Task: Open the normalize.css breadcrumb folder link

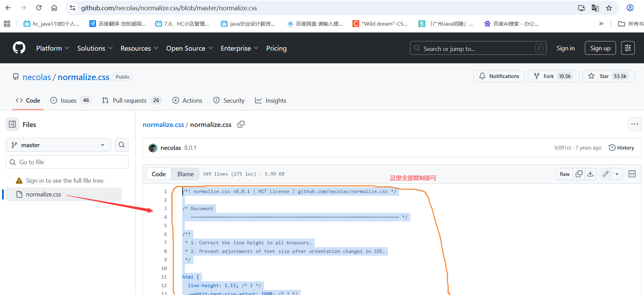Action: pos(163,125)
